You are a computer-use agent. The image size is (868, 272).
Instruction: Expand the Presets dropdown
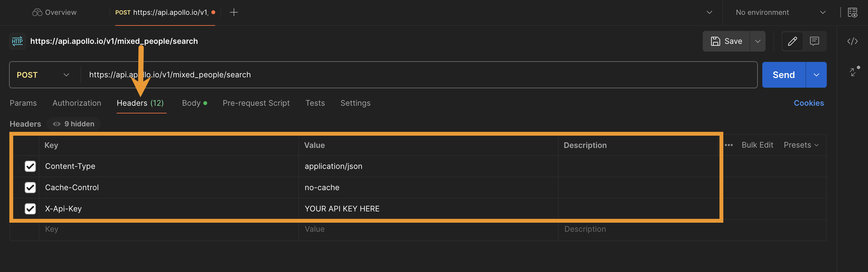click(x=801, y=145)
